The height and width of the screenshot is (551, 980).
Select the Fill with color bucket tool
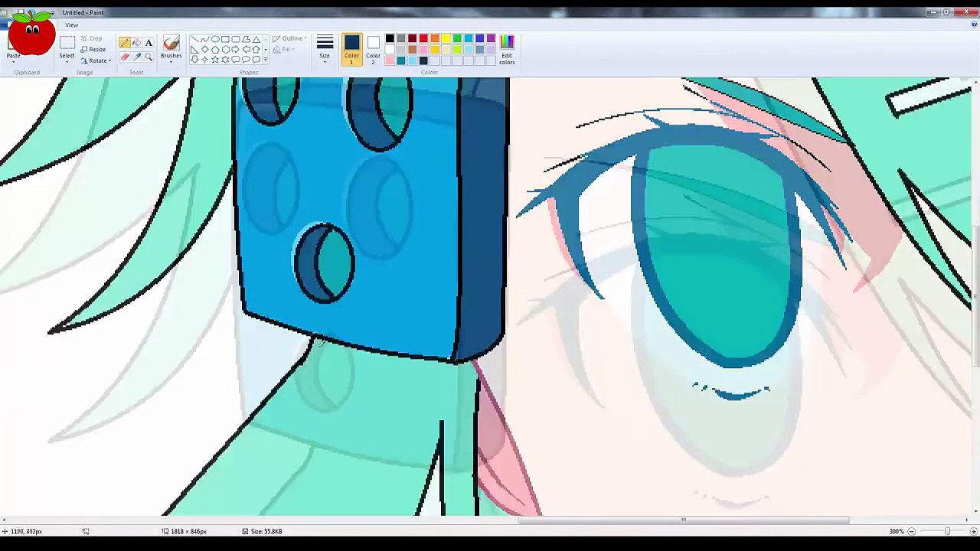coord(136,43)
